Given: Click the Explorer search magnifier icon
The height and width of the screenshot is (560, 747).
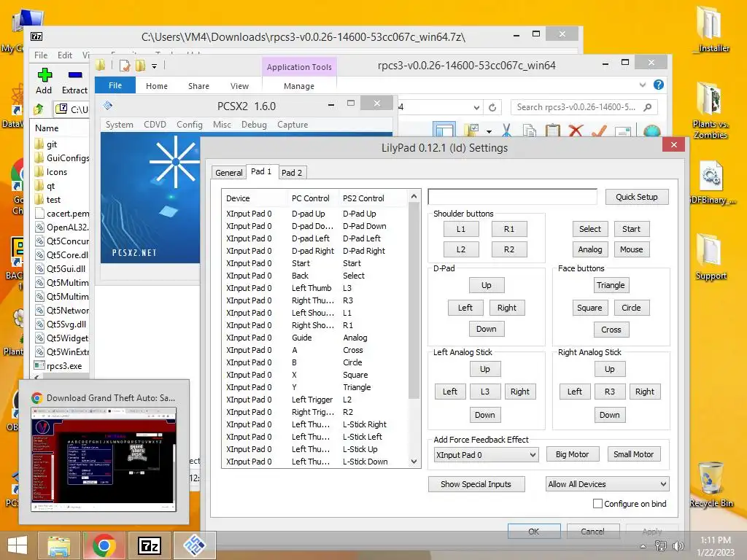Looking at the screenshot, I should pyautogui.click(x=647, y=107).
